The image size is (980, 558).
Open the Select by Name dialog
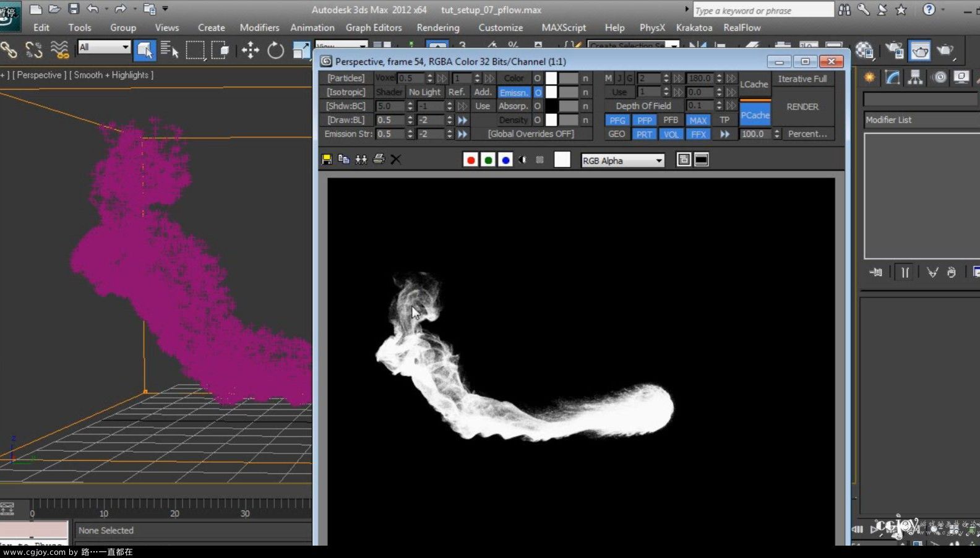pyautogui.click(x=170, y=50)
